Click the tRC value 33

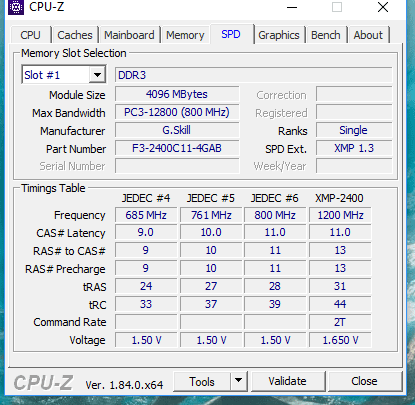point(146,304)
